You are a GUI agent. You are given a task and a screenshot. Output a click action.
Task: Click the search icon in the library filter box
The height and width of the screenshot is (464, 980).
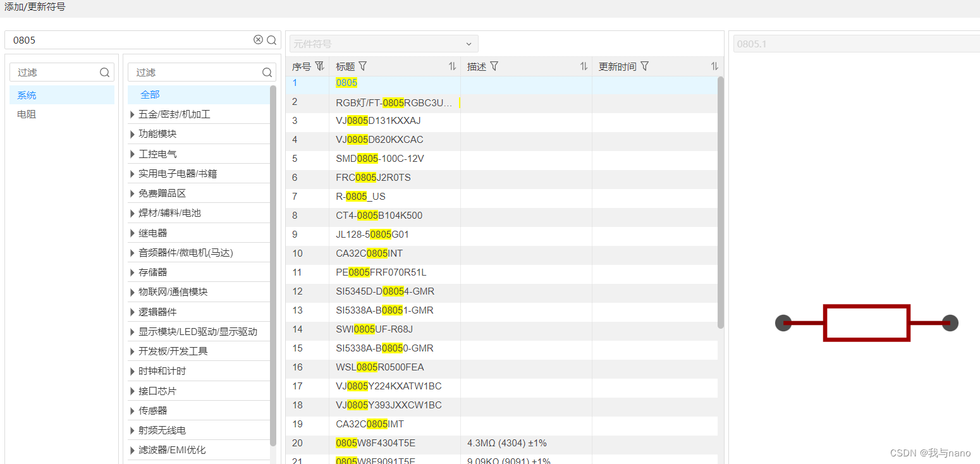pos(105,73)
